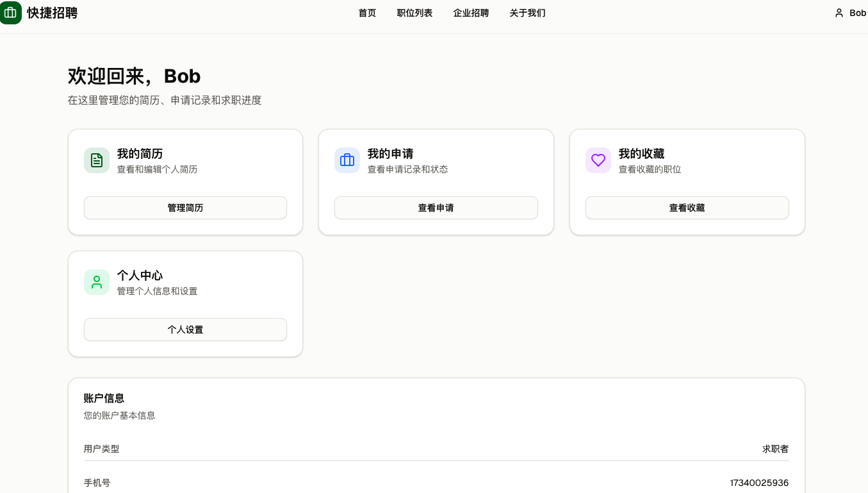
Task: Click the 快捷招聘 briefcase logo icon
Action: tap(11, 13)
